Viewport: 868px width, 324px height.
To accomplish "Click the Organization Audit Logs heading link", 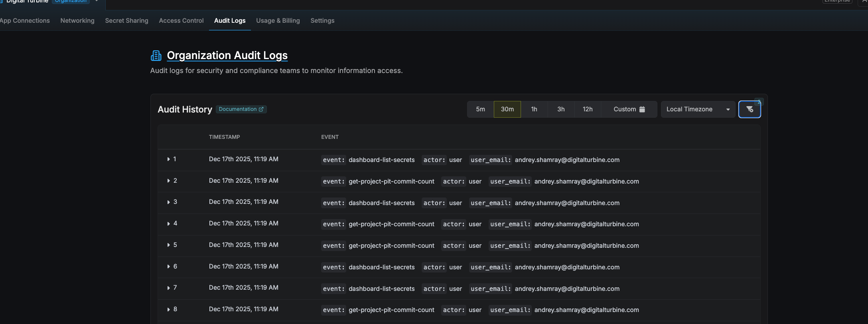I will 227,55.
